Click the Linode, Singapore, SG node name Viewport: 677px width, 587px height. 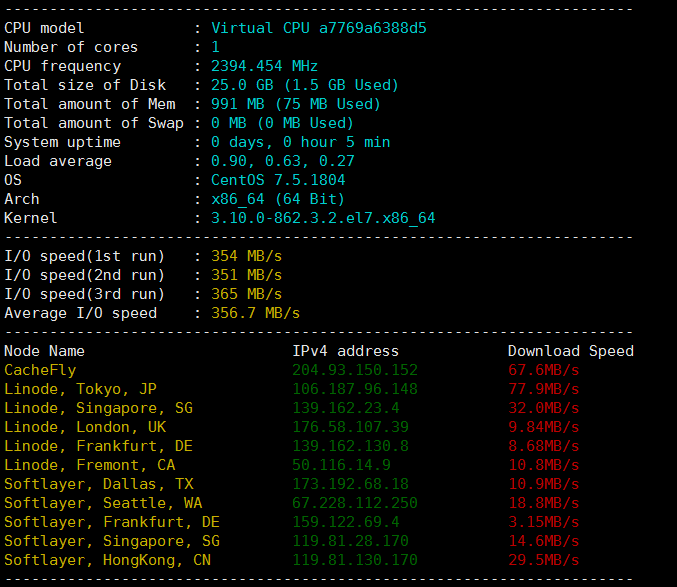point(98,408)
